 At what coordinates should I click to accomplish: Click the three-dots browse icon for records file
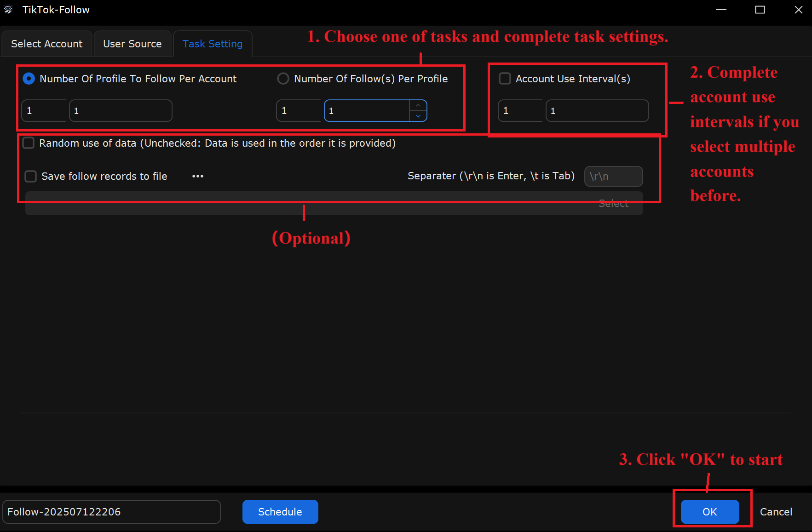point(198,176)
